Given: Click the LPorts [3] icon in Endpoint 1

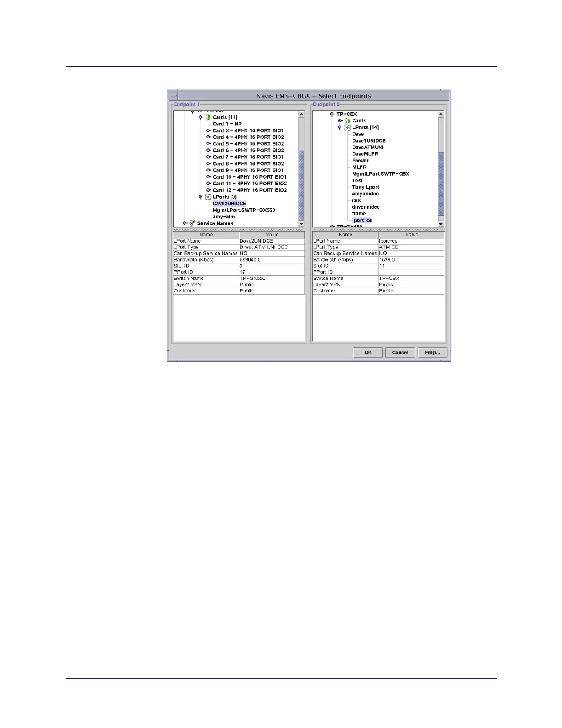Looking at the screenshot, I should pos(208,197).
